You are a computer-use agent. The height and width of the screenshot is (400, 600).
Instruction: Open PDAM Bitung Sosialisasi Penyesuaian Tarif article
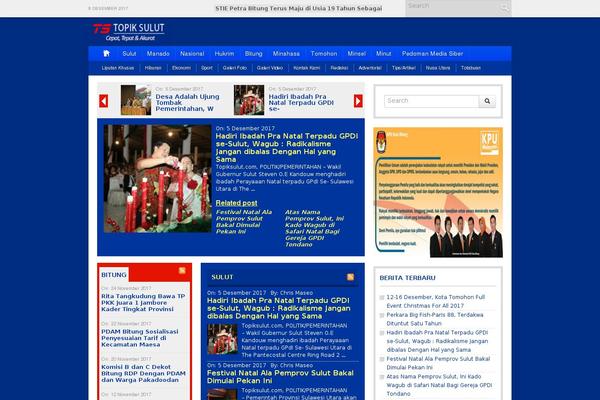click(140, 338)
